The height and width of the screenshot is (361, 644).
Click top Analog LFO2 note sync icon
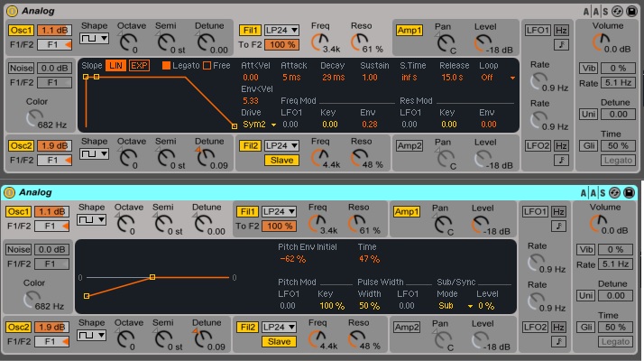point(561,160)
